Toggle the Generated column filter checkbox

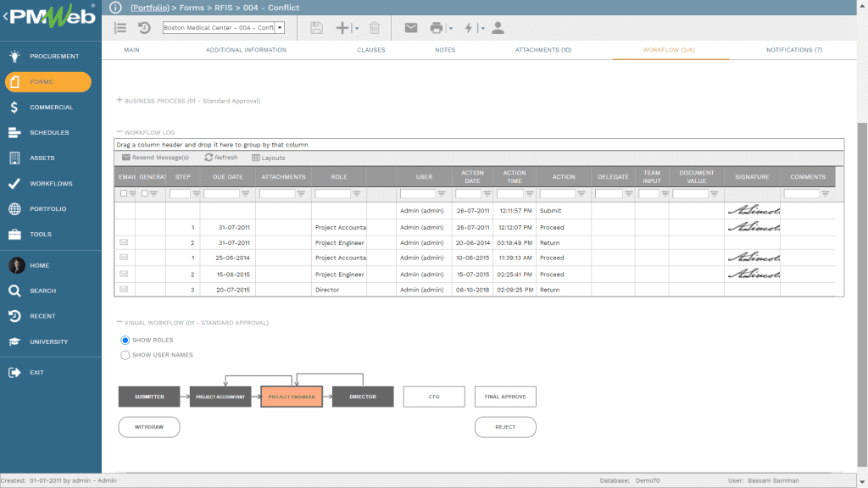144,194
